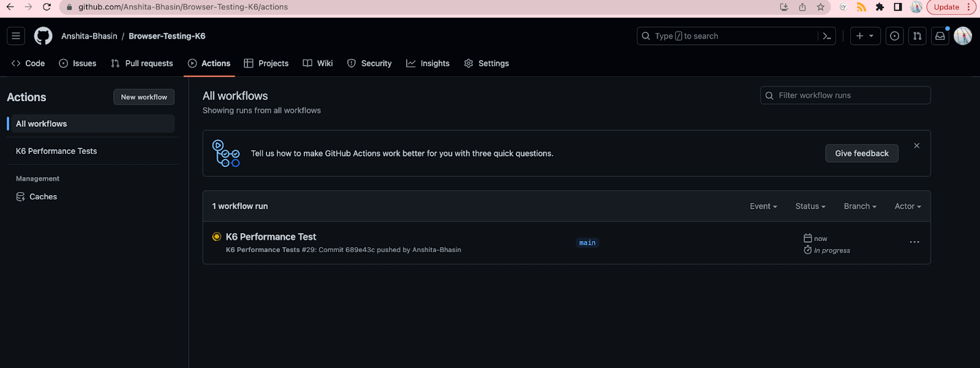Click the in-progress yellow status icon
980x368 pixels.
(x=216, y=237)
